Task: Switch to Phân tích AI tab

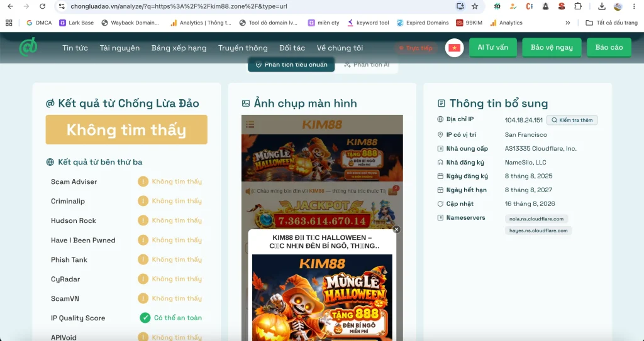Action: (x=367, y=65)
